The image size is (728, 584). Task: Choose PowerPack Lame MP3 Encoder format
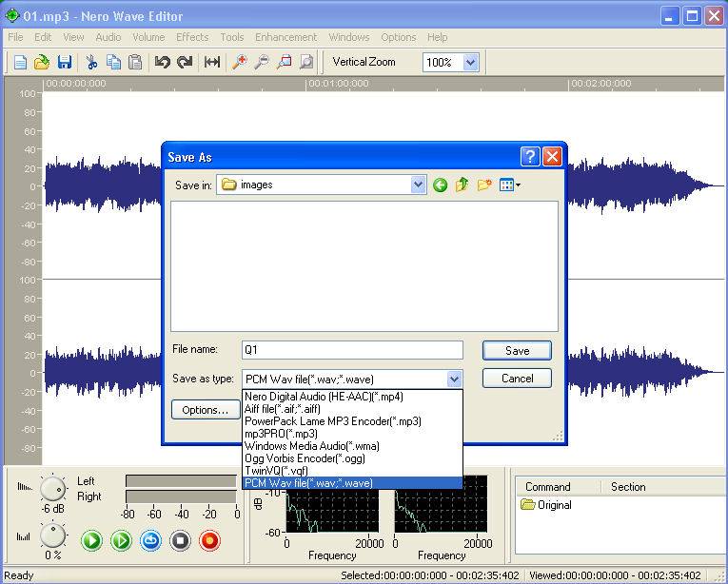click(332, 420)
